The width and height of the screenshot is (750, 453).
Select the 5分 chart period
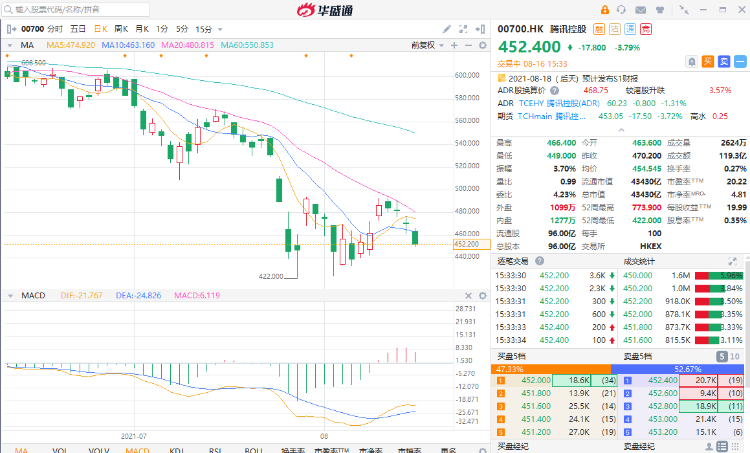pyautogui.click(x=182, y=29)
